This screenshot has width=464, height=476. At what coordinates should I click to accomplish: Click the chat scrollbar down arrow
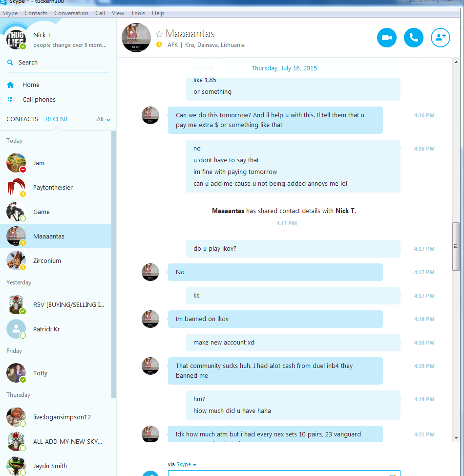[x=456, y=438]
